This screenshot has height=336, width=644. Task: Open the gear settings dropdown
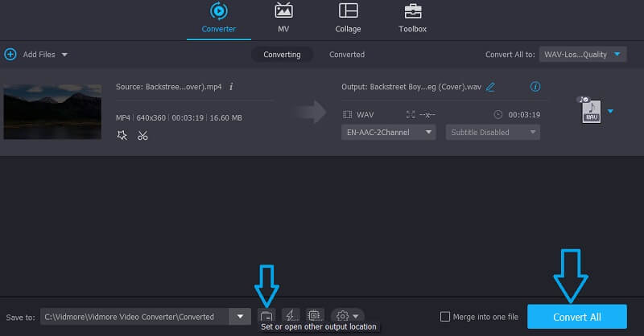[x=349, y=316]
